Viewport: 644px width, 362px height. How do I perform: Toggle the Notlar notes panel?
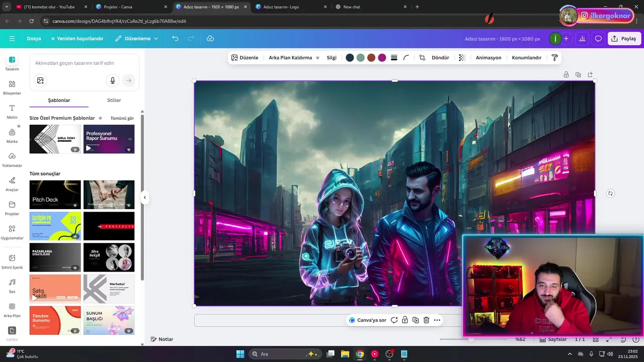pos(162,339)
